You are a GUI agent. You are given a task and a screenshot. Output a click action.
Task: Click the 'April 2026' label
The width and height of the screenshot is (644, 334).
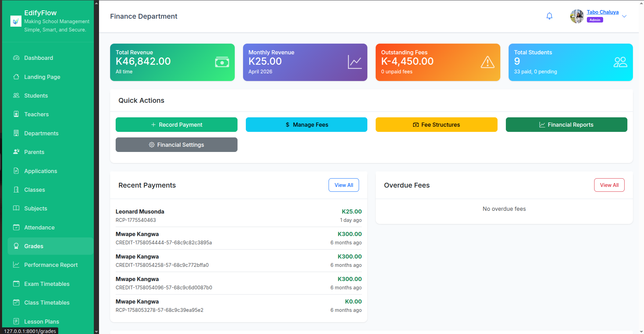pos(260,72)
